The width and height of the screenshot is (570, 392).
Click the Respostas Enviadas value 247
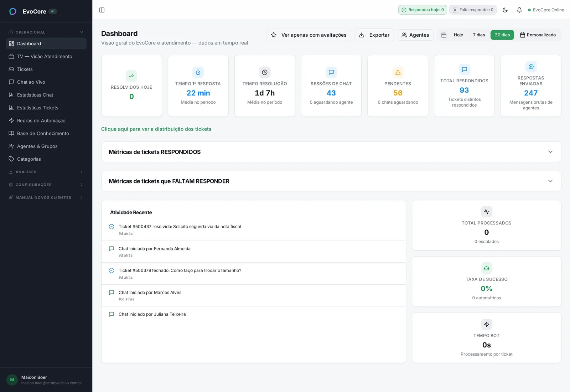pyautogui.click(x=531, y=93)
